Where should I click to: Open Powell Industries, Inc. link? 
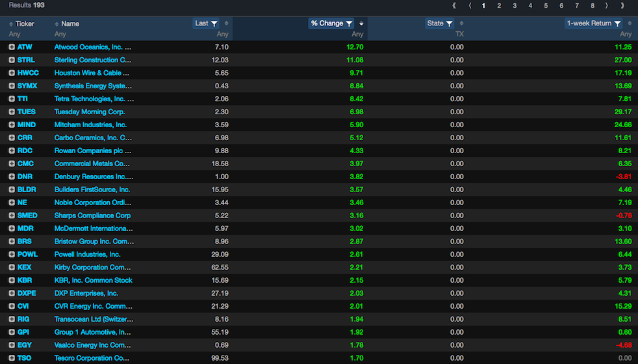tap(88, 254)
